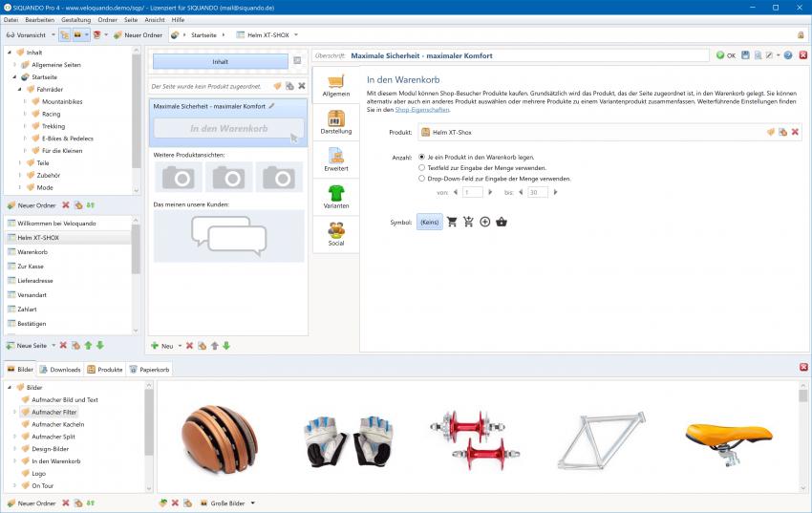Click the first product view camera placeholder

178,177
